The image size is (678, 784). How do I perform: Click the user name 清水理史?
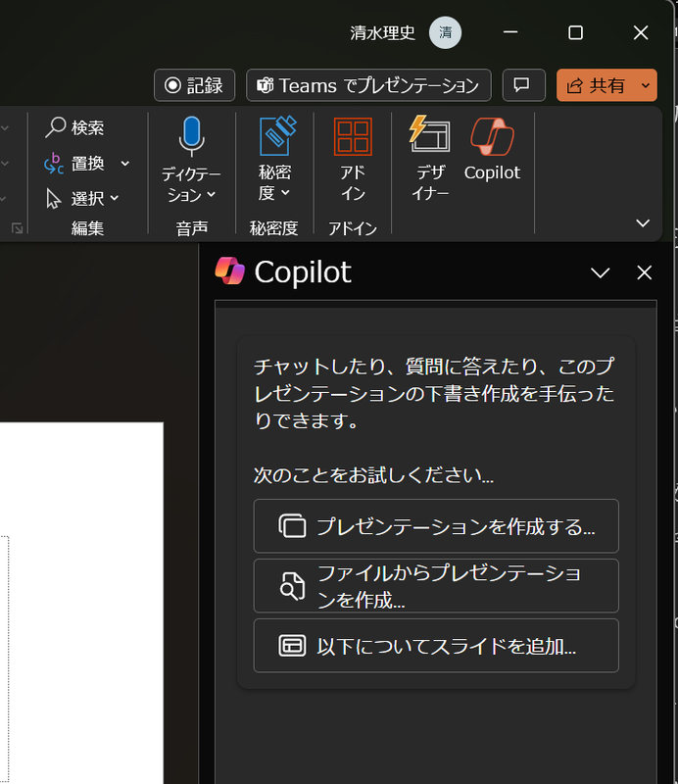(x=382, y=32)
